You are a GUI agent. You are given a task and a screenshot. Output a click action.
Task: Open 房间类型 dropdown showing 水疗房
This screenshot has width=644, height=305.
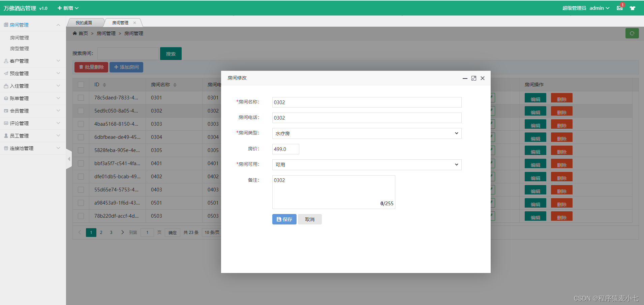coord(367,133)
